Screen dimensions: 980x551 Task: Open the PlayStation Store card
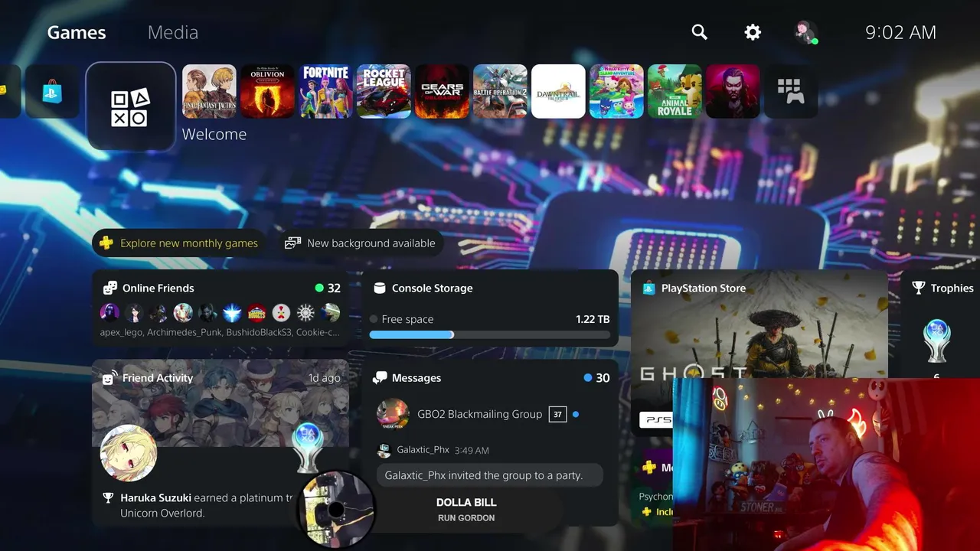point(759,354)
